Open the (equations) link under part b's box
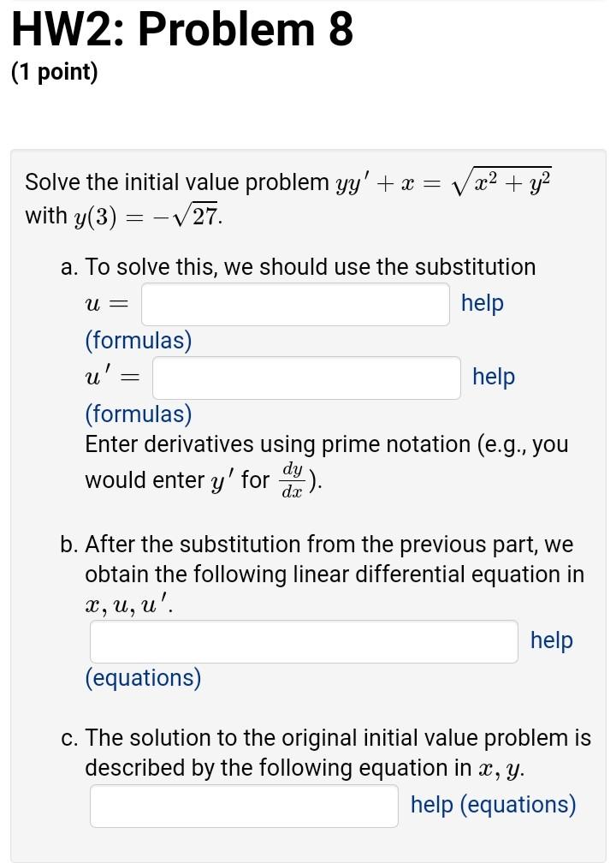616x863 pixels. pos(143,678)
